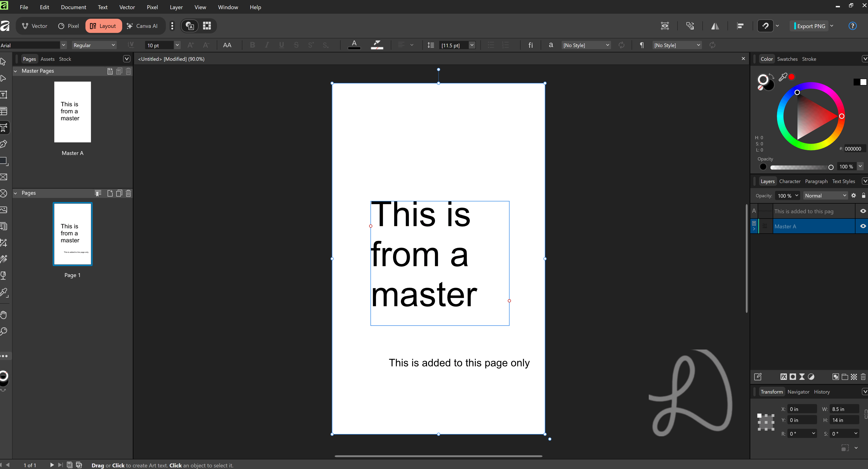Switch to the Pixel studio

click(x=68, y=26)
